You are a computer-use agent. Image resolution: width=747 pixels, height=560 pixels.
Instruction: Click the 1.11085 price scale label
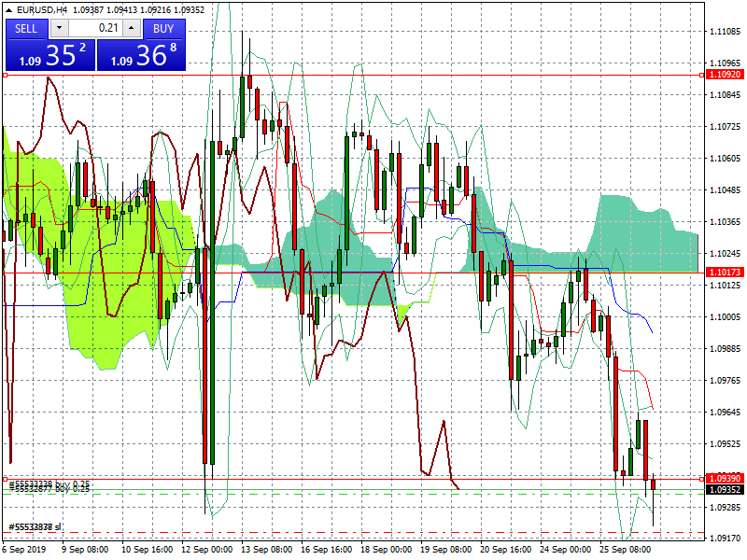coord(726,32)
